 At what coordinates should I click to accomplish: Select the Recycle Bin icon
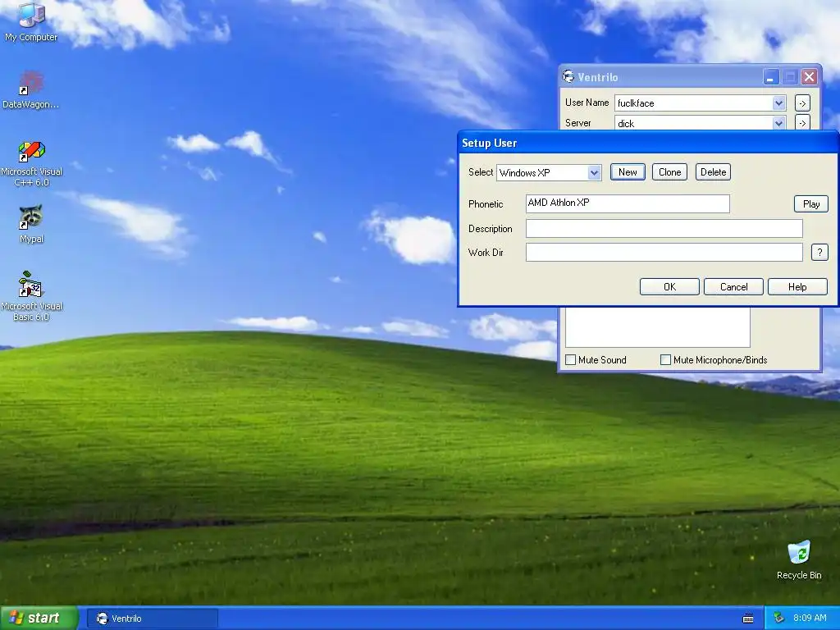click(799, 559)
